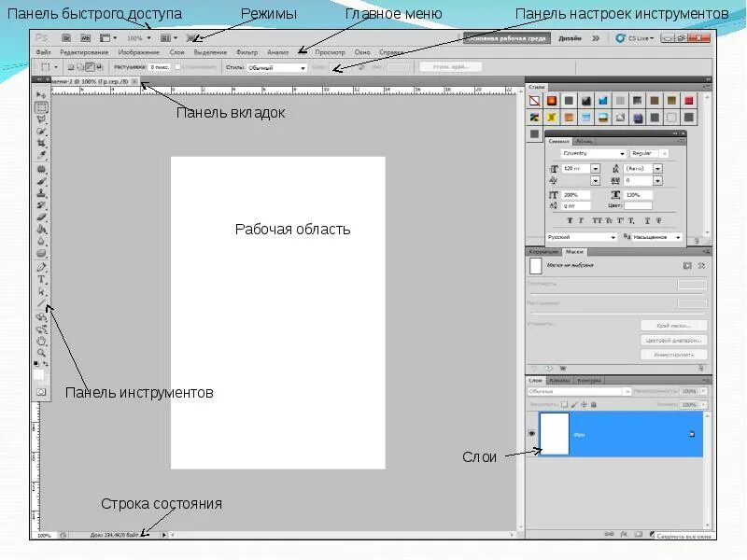This screenshot has width=747, height=560.
Task: Switch to the Дизайн workspace
Action: pyautogui.click(x=570, y=37)
